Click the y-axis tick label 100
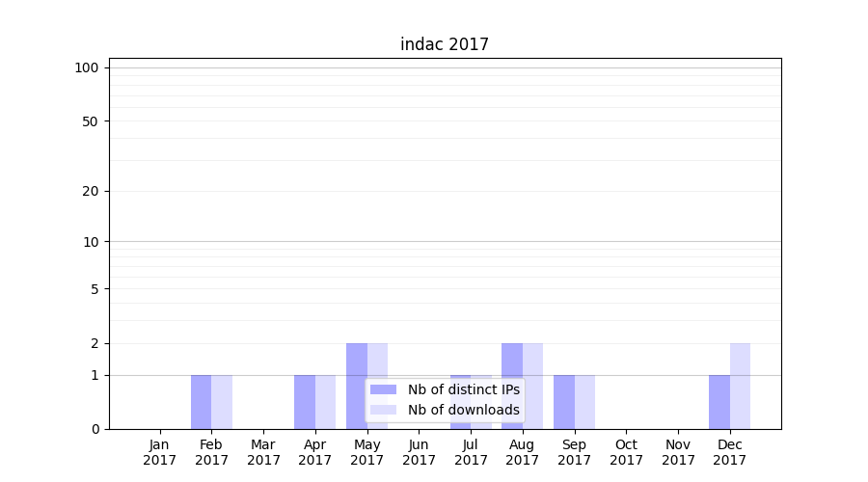Screen dimensions: 868x482 coord(87,67)
